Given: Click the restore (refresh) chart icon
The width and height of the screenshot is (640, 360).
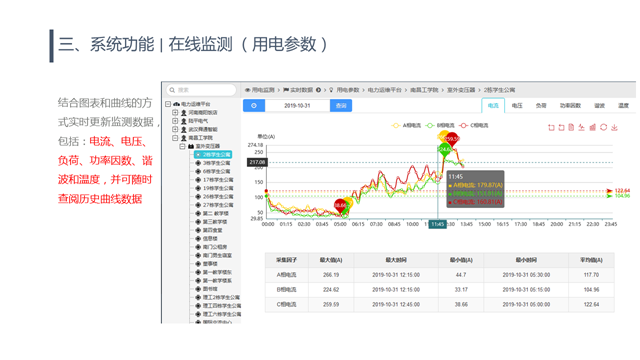Looking at the screenshot, I should pos(603,127).
